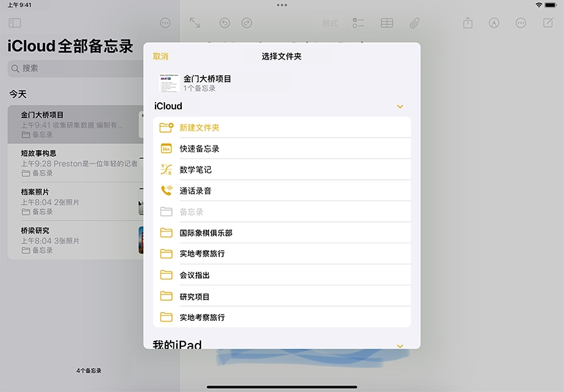Open the share sheet icon
This screenshot has height=392, width=564.
point(468,23)
